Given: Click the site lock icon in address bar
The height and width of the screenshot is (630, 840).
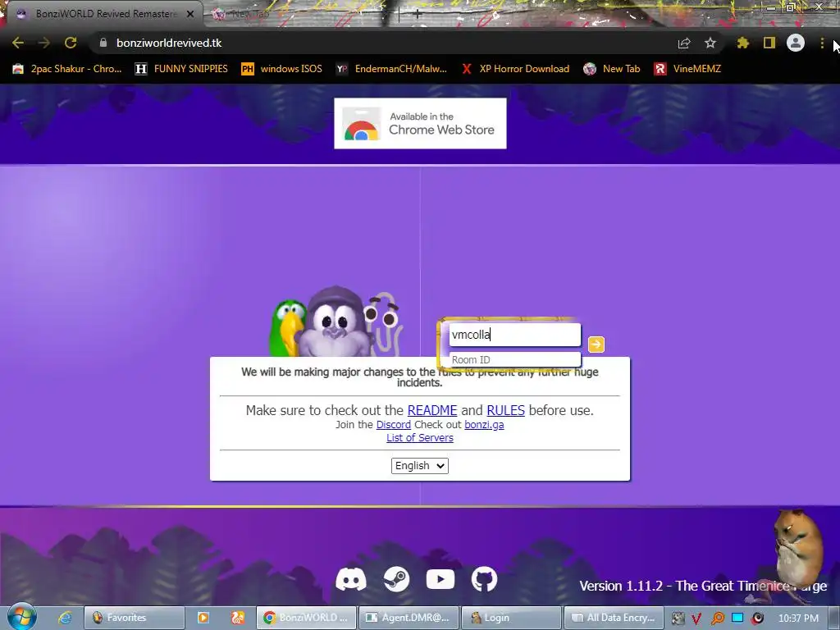Looking at the screenshot, I should coord(103,43).
